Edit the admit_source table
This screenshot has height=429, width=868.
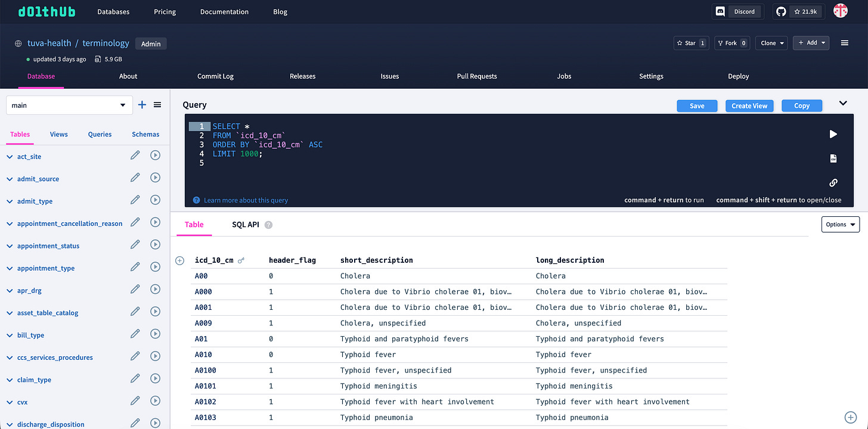click(x=135, y=178)
